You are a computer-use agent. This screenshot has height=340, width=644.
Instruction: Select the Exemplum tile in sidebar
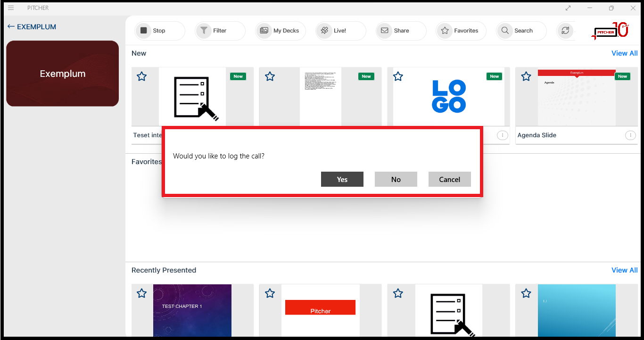(62, 74)
